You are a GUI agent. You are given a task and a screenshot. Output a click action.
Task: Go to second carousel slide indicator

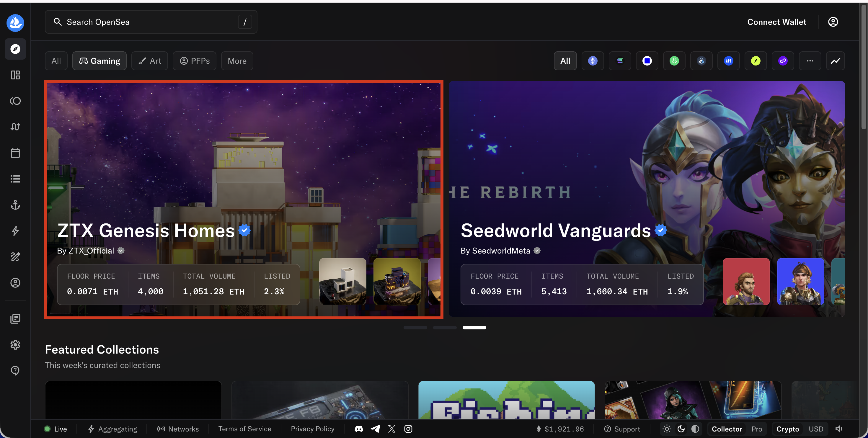click(444, 328)
